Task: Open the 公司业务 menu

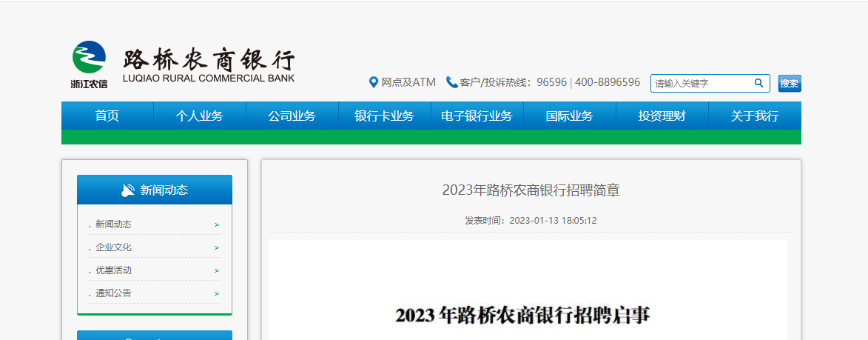Action: point(292,116)
